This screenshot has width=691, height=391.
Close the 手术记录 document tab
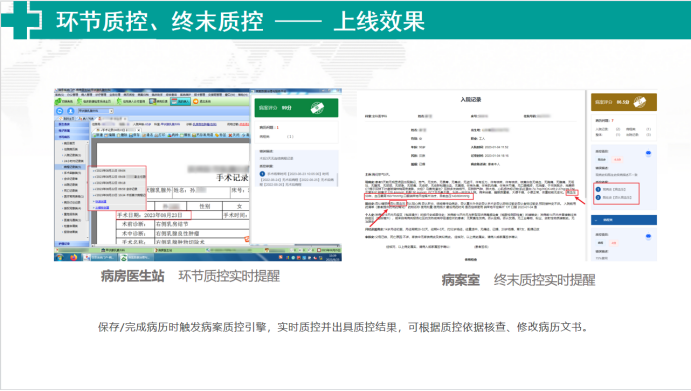tap(138, 130)
